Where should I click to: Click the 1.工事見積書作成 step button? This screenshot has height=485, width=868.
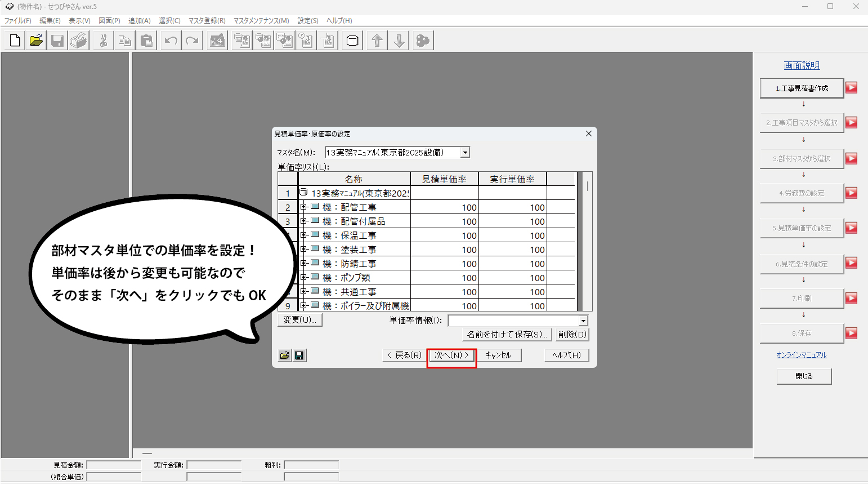[x=802, y=88]
